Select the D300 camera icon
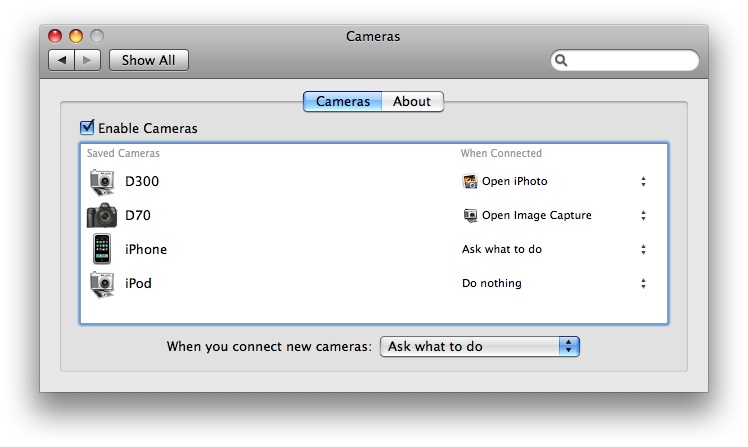748x447 pixels. coord(102,182)
